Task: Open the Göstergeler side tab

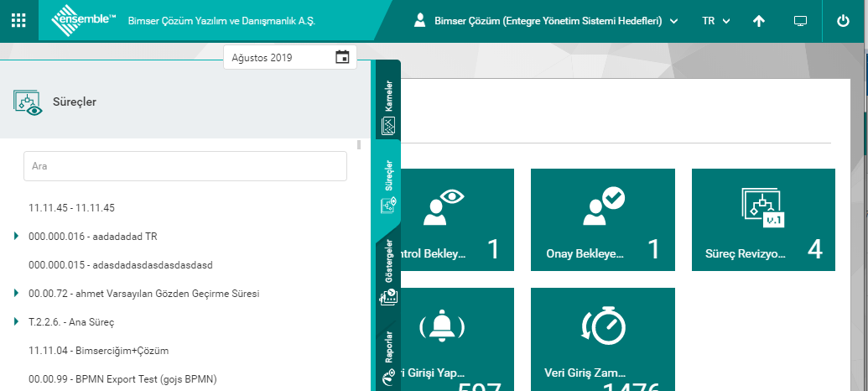Action: click(x=388, y=271)
